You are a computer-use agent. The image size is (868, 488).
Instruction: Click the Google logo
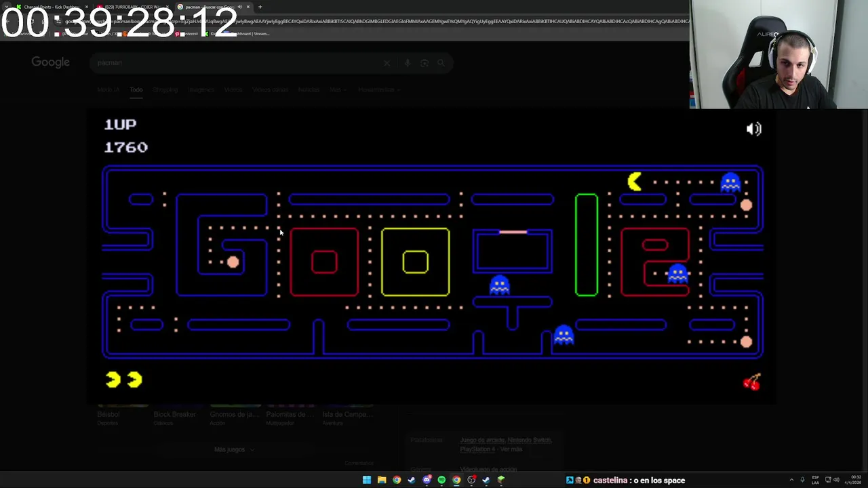(50, 62)
